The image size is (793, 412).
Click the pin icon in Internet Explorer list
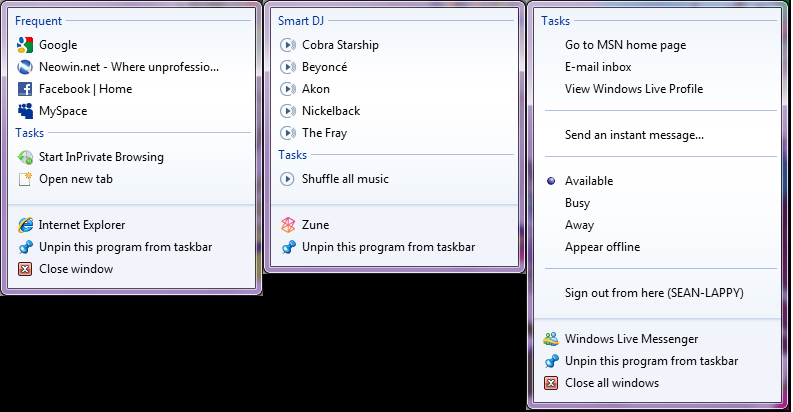tap(25, 247)
